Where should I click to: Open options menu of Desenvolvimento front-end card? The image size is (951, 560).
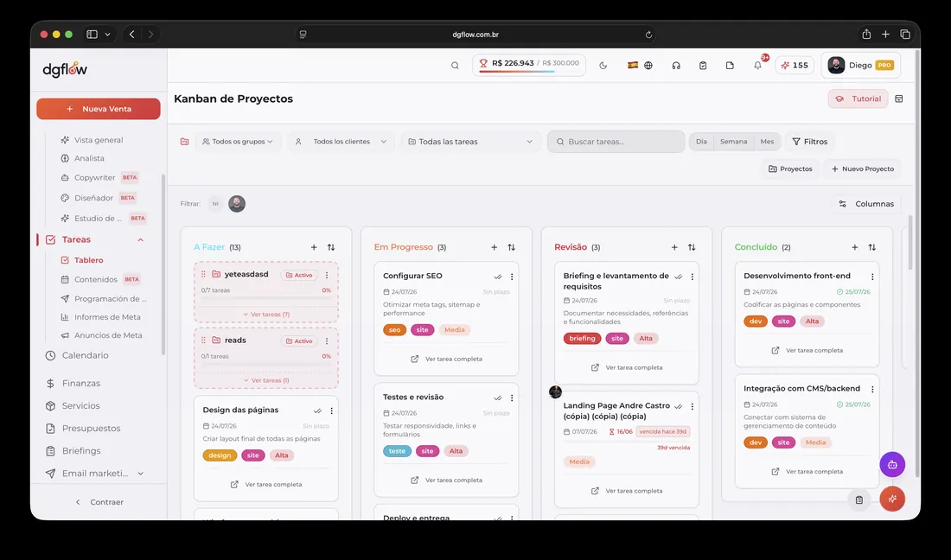tap(873, 277)
